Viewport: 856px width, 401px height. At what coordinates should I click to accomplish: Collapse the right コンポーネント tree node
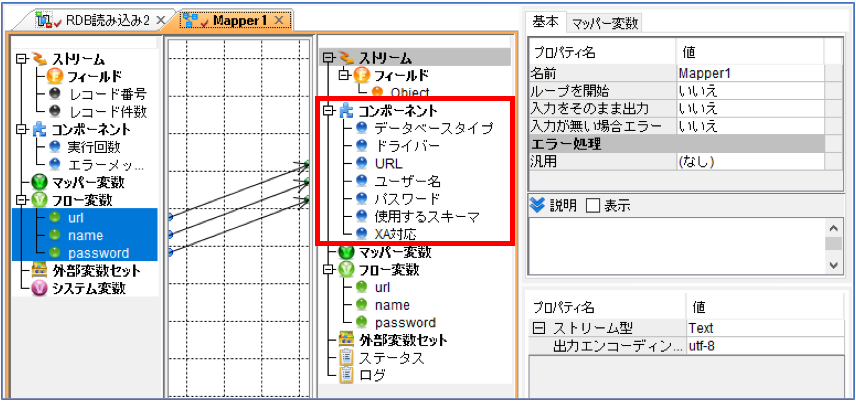pyautogui.click(x=328, y=111)
